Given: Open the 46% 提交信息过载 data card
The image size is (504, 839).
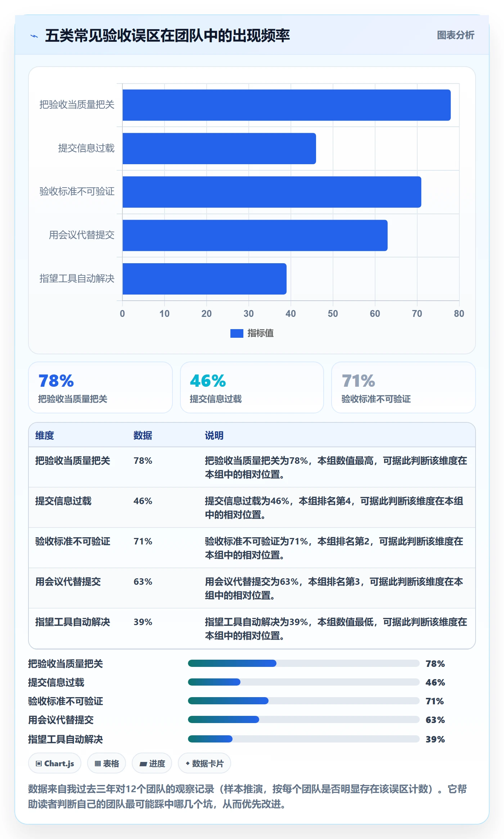Looking at the screenshot, I should [252, 387].
